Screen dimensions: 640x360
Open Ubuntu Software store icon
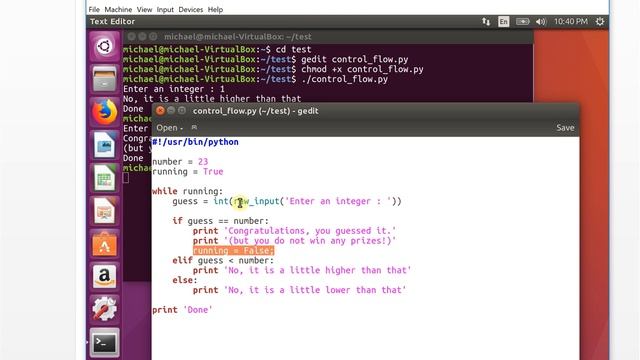click(104, 244)
